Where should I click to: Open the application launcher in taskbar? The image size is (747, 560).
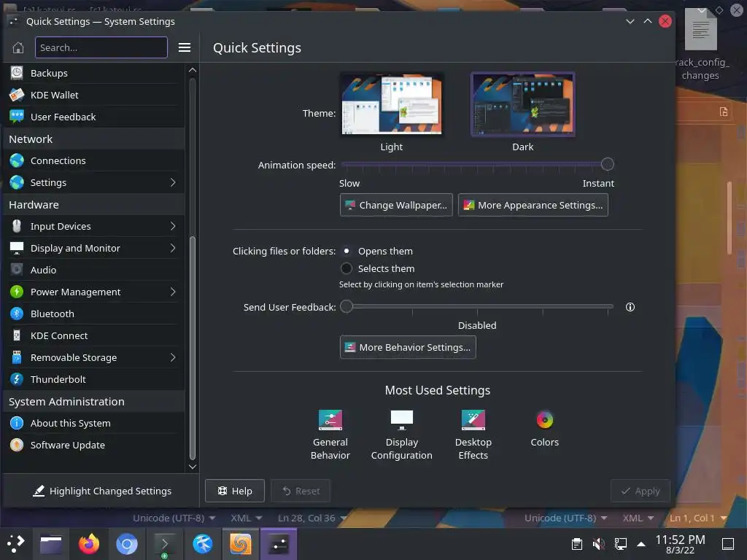click(x=16, y=543)
